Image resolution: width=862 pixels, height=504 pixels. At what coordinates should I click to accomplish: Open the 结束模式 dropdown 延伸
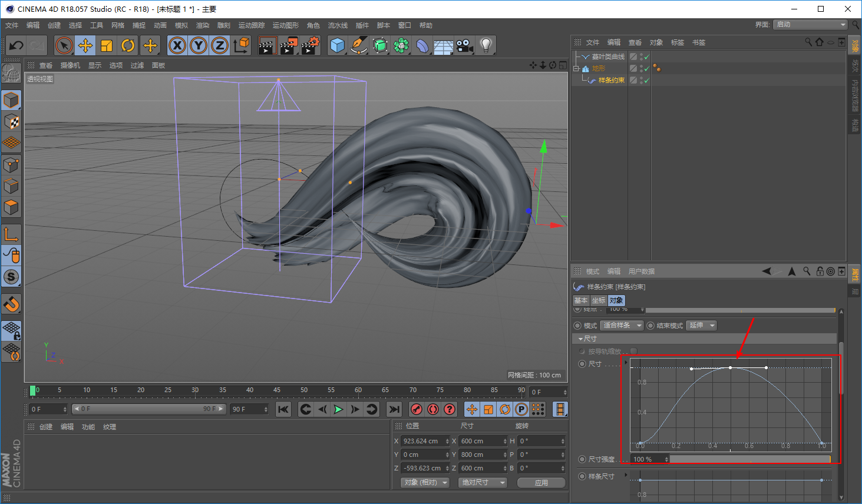701,326
